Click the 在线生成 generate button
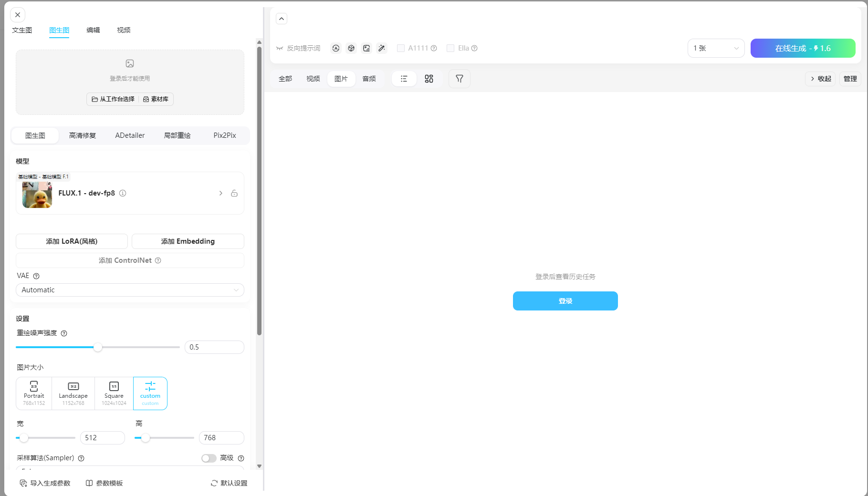868x496 pixels. (x=803, y=48)
